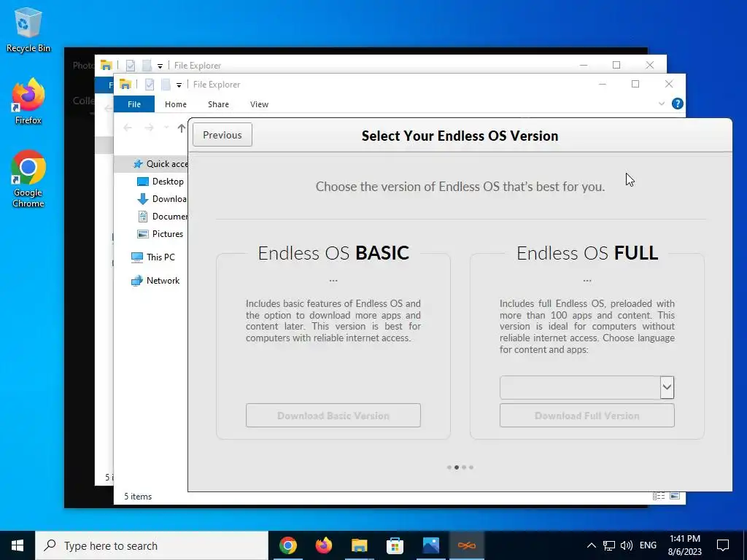Click the taskbar search box
Screen dimensions: 747x560
(x=152, y=545)
